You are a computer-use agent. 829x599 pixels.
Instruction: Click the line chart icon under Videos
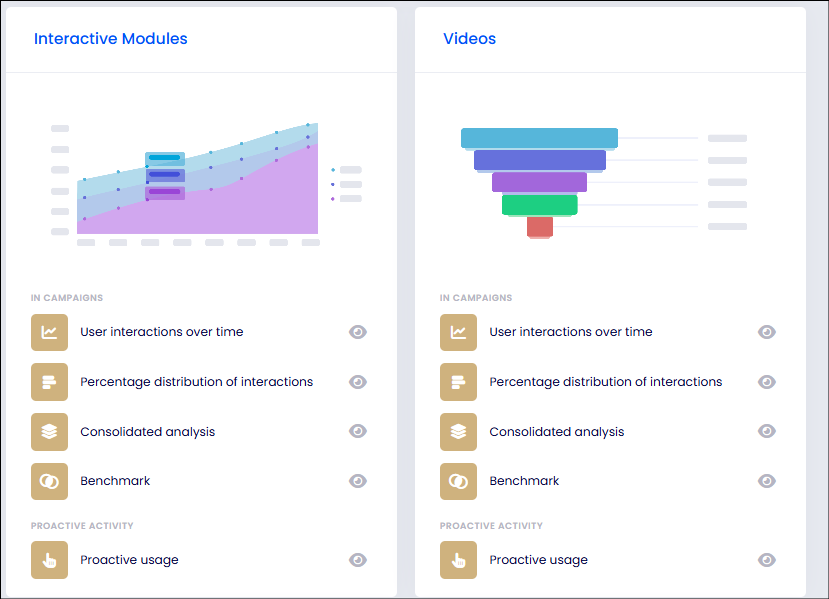pyautogui.click(x=458, y=333)
